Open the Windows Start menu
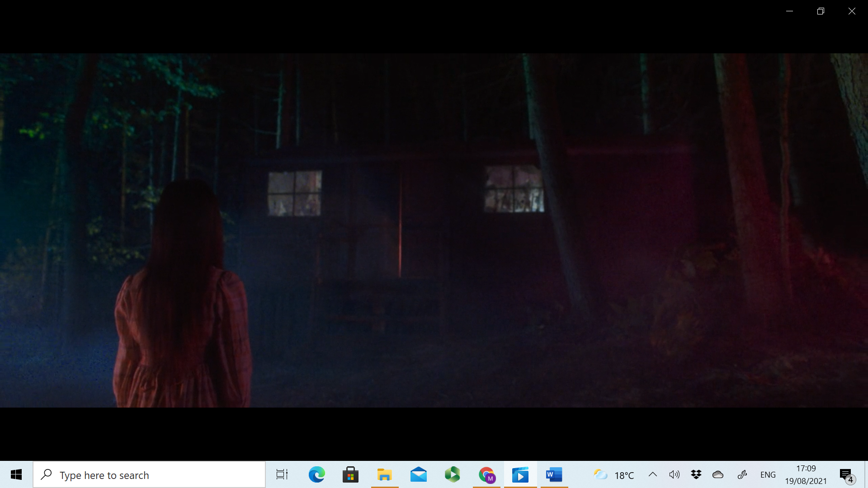 [16, 475]
